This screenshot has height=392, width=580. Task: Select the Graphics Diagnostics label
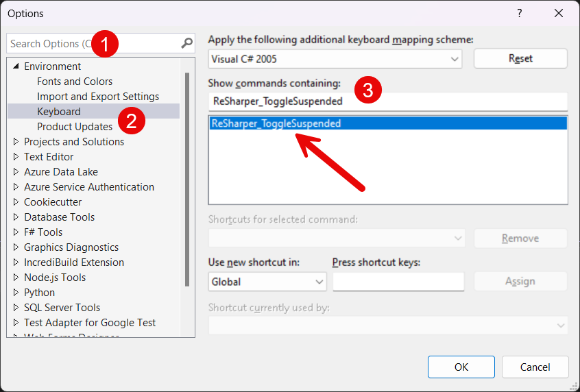click(x=71, y=247)
